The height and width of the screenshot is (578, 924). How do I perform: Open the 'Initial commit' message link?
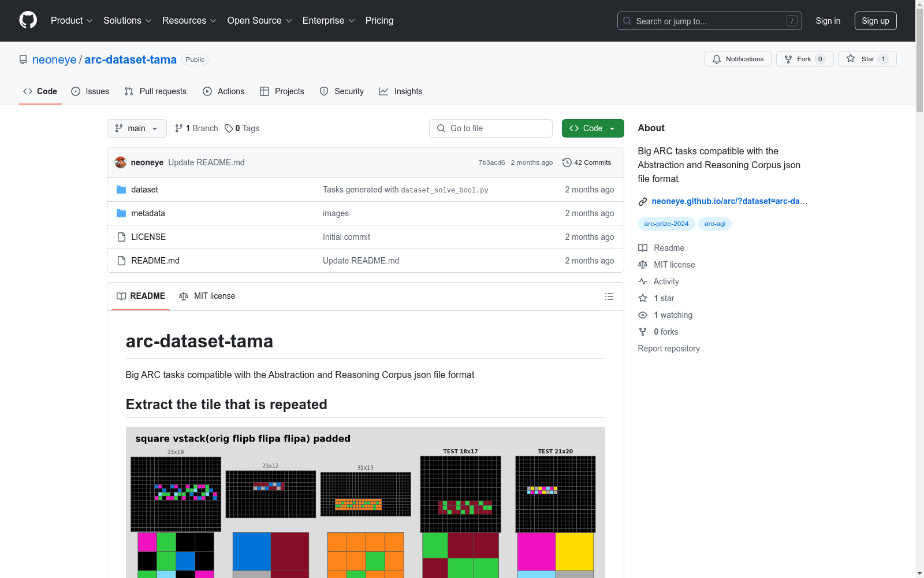(346, 237)
